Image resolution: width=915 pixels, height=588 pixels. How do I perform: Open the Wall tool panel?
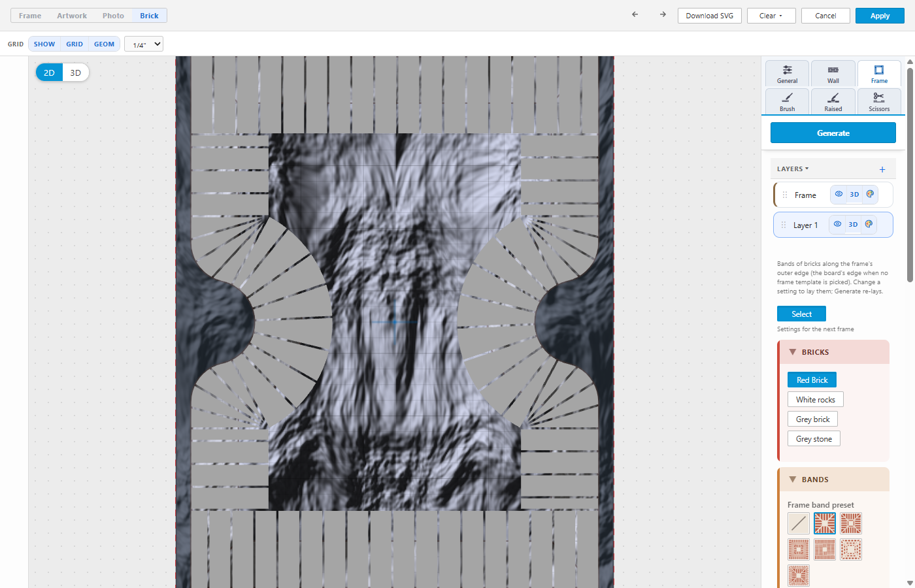(x=833, y=73)
